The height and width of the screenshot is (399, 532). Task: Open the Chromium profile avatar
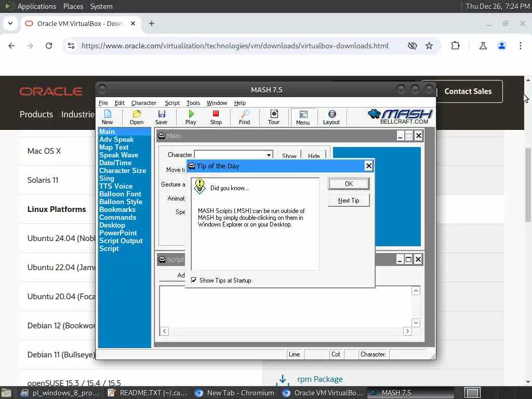(502, 46)
